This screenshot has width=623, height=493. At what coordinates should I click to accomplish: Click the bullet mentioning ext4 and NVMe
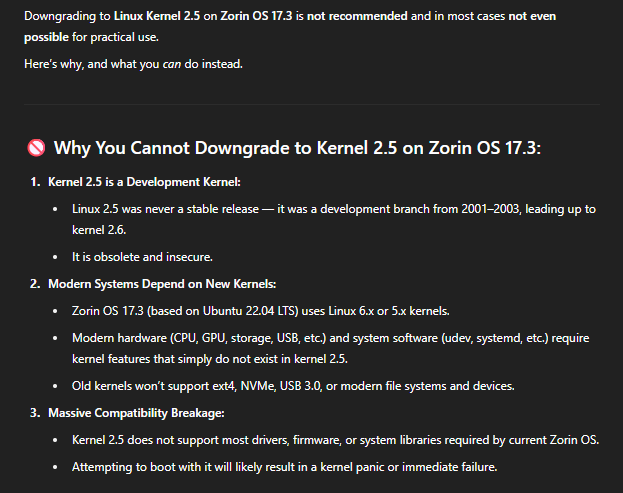(293, 386)
